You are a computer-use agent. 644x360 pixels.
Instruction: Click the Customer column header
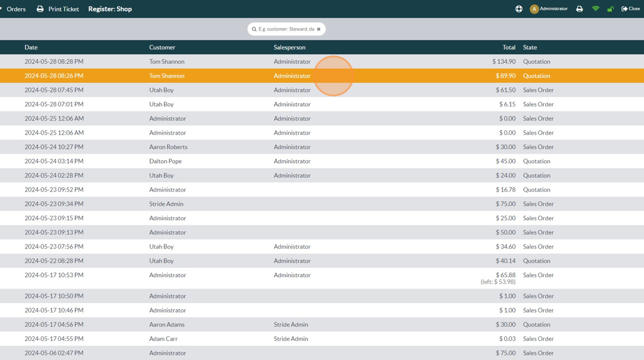(162, 47)
